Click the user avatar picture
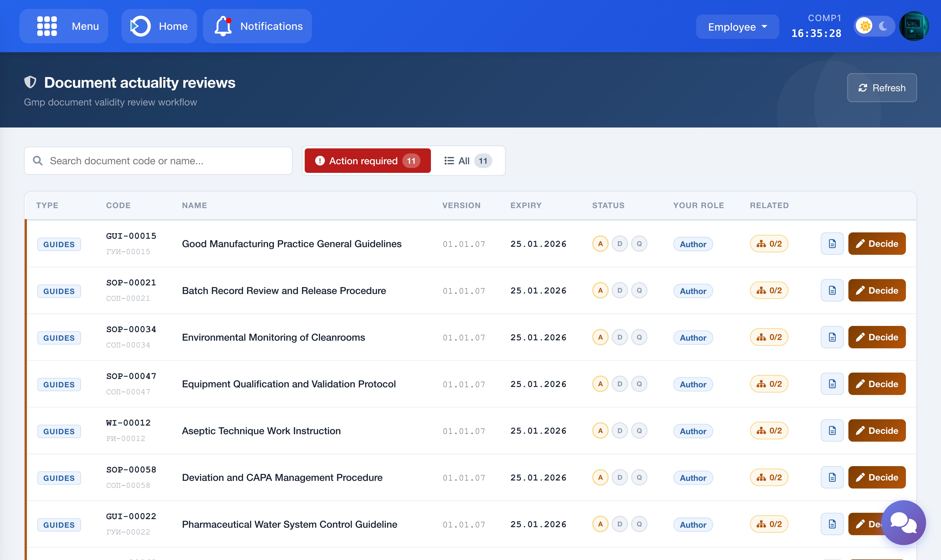This screenshot has height=560, width=941. 914,26
